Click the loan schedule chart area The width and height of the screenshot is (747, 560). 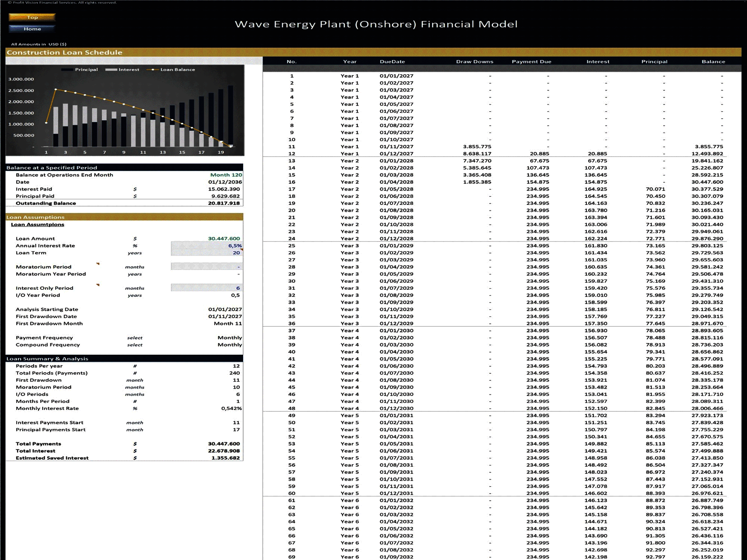(x=125, y=110)
